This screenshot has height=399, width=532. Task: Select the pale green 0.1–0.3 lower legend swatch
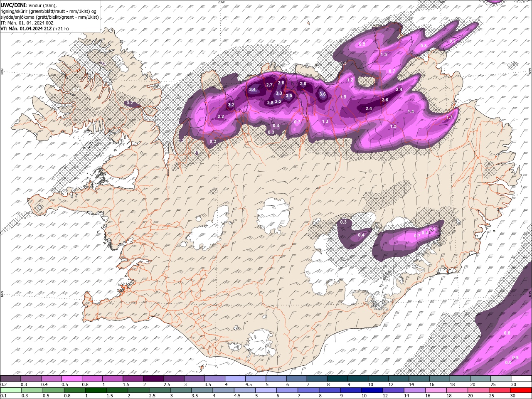[11, 390]
